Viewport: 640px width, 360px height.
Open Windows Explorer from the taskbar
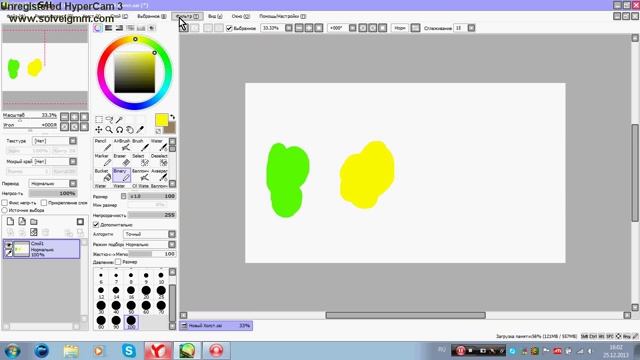tap(71, 351)
